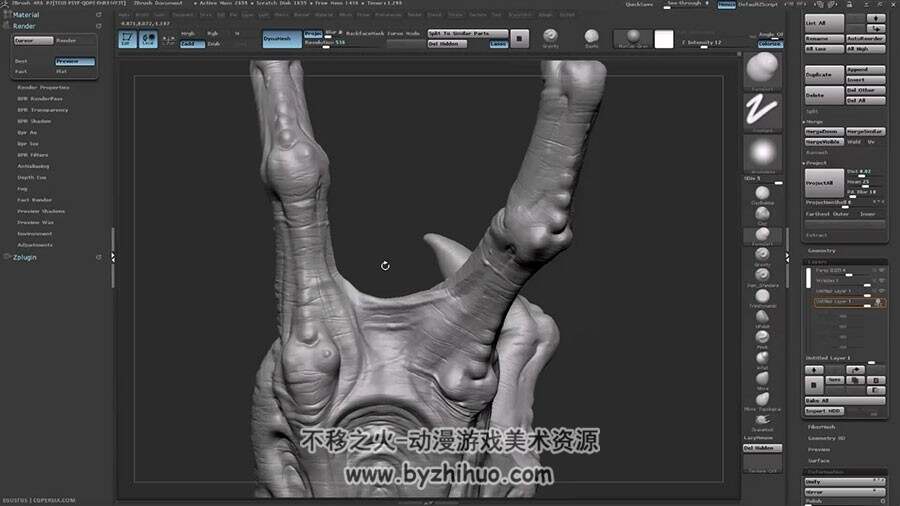Select the Move brush
The image size is (900, 506).
tap(762, 379)
